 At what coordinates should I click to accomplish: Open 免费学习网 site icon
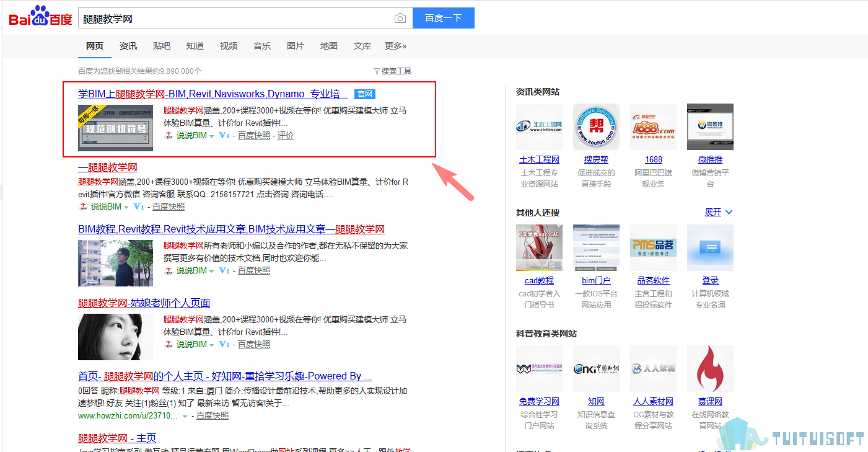pos(539,368)
